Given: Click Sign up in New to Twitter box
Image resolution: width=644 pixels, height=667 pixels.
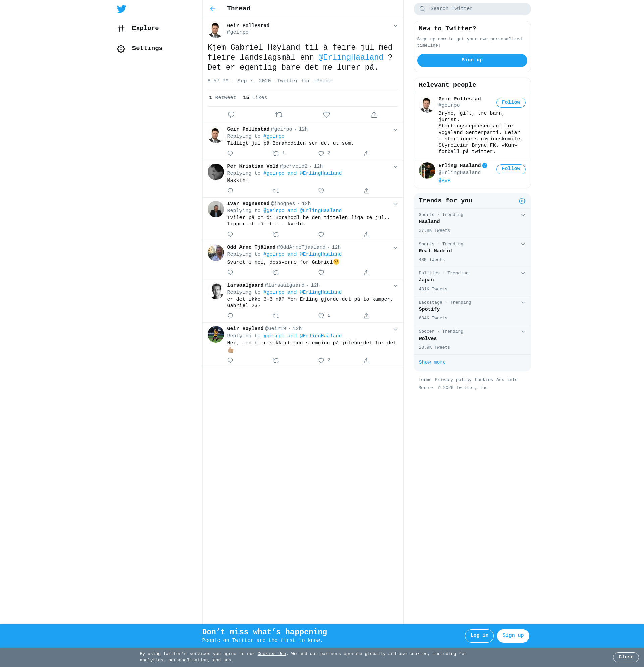Looking at the screenshot, I should (472, 60).
